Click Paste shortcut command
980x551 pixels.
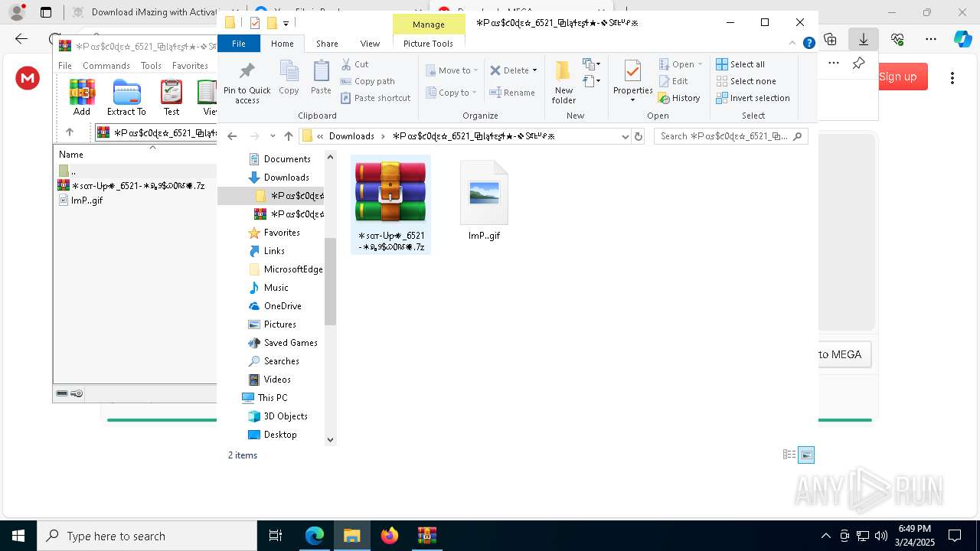[x=376, y=98]
